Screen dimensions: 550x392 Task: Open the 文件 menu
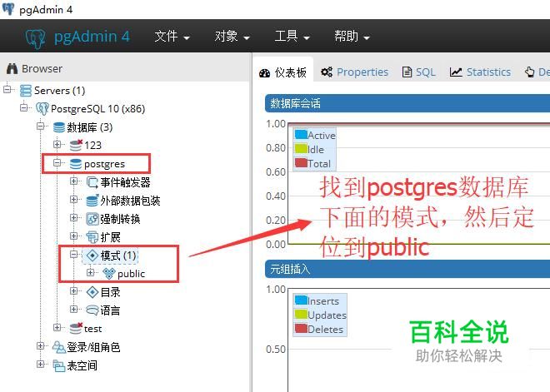(x=172, y=36)
